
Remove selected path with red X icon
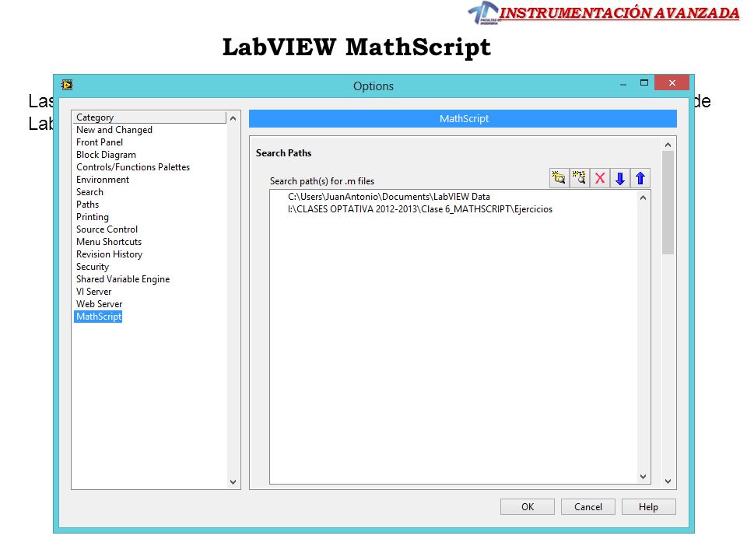600,178
